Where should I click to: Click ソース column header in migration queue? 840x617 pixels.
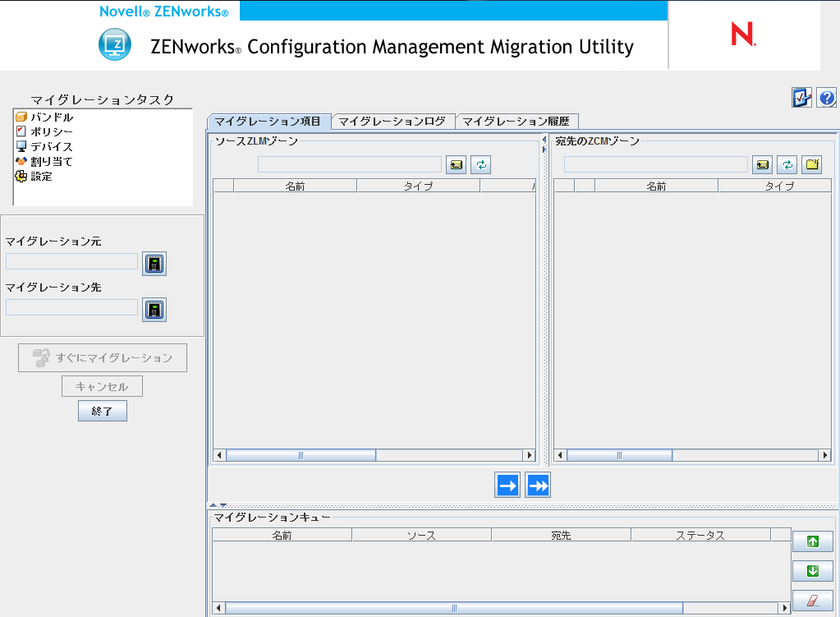pos(421,535)
